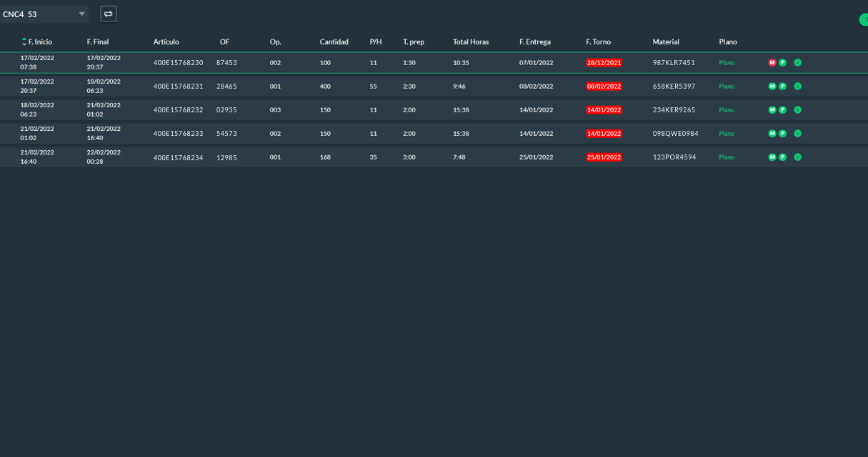Open info icon for material 658KER5397
The width and height of the screenshot is (868, 457).
pos(798,87)
